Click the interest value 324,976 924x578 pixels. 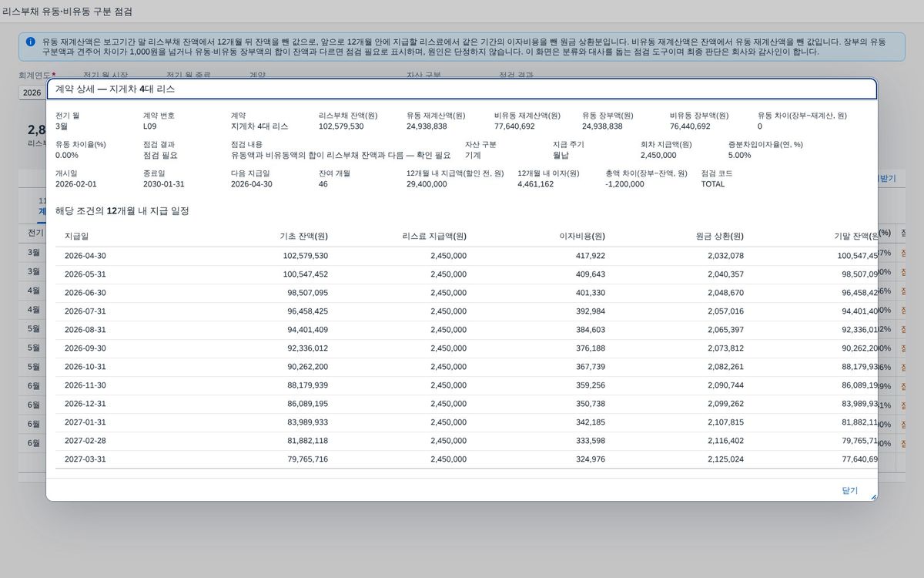[591, 459]
